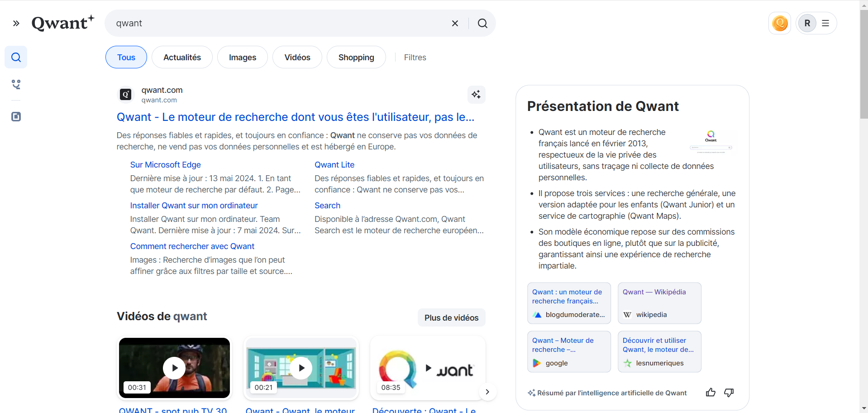
Task: Open the Qwant+ logo homepage
Action: tap(63, 23)
